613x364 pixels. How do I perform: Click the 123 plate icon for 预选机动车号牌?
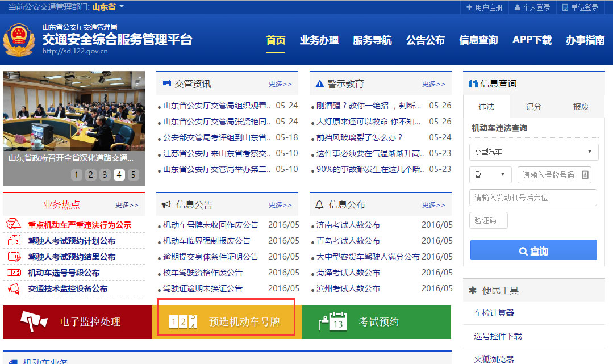(x=182, y=321)
